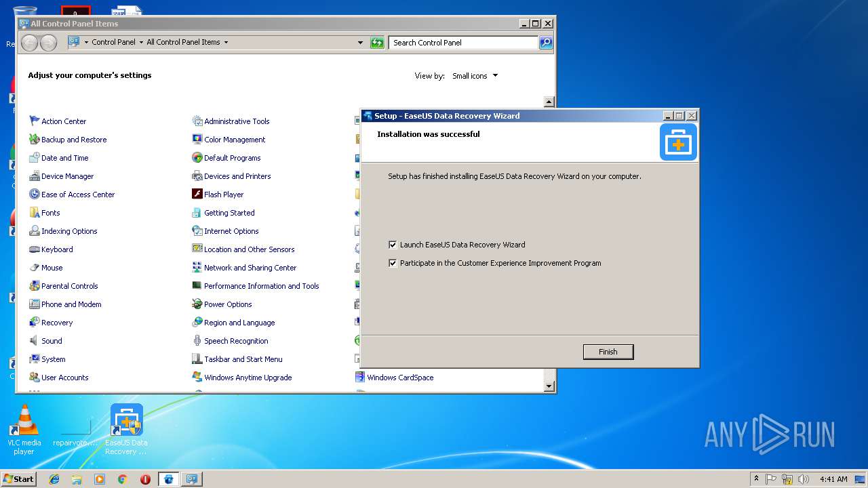Screen dimensions: 868x488
Task: Open the Start menu
Action: tap(18, 479)
